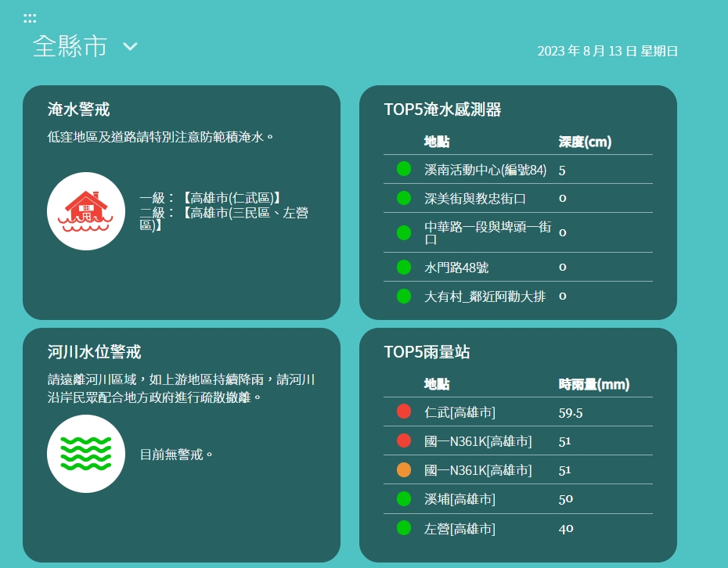Click the green status dot beside 水門路48號
This screenshot has height=568, width=728.
[404, 268]
